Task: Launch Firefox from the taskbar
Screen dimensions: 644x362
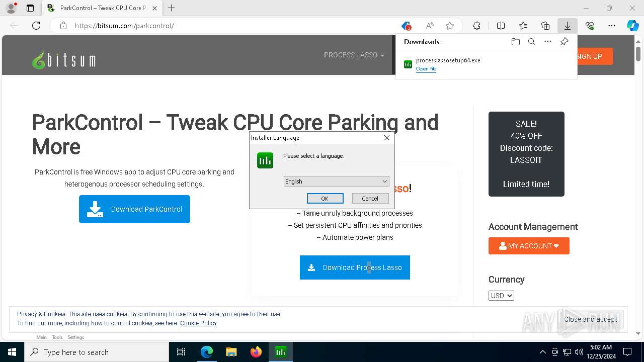Action: (256, 352)
